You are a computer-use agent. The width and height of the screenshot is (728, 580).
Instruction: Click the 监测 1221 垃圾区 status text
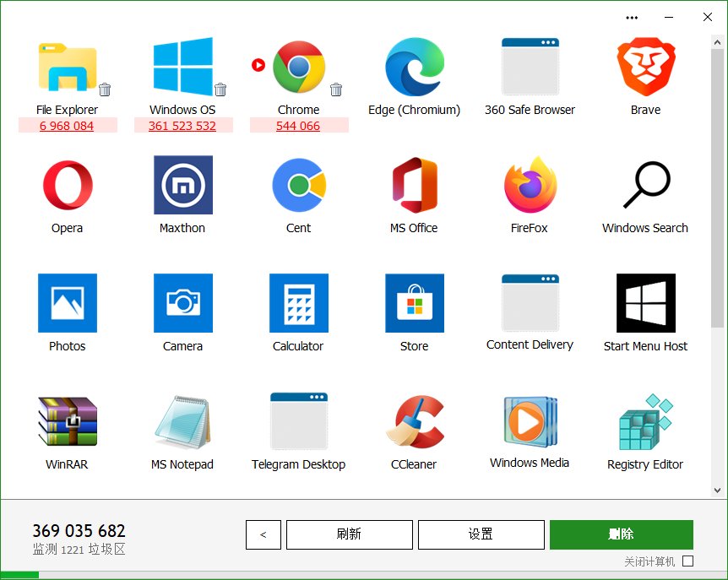tap(79, 550)
